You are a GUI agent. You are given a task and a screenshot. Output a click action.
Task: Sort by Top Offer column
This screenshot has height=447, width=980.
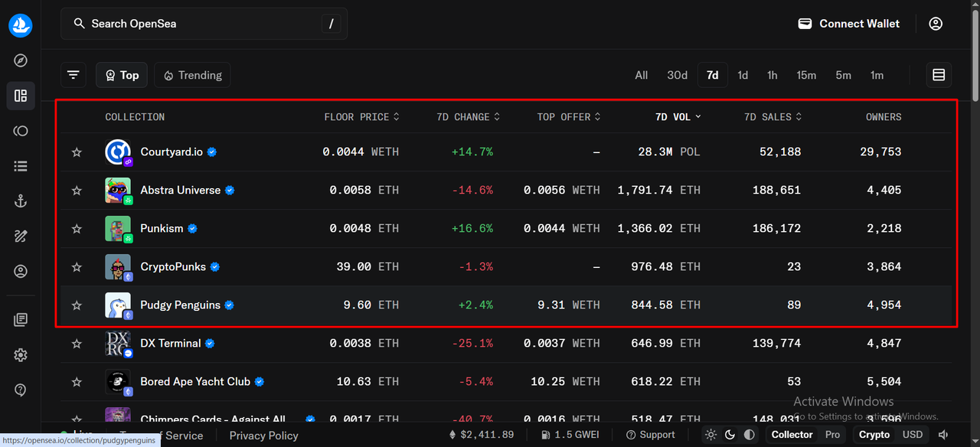(x=569, y=117)
